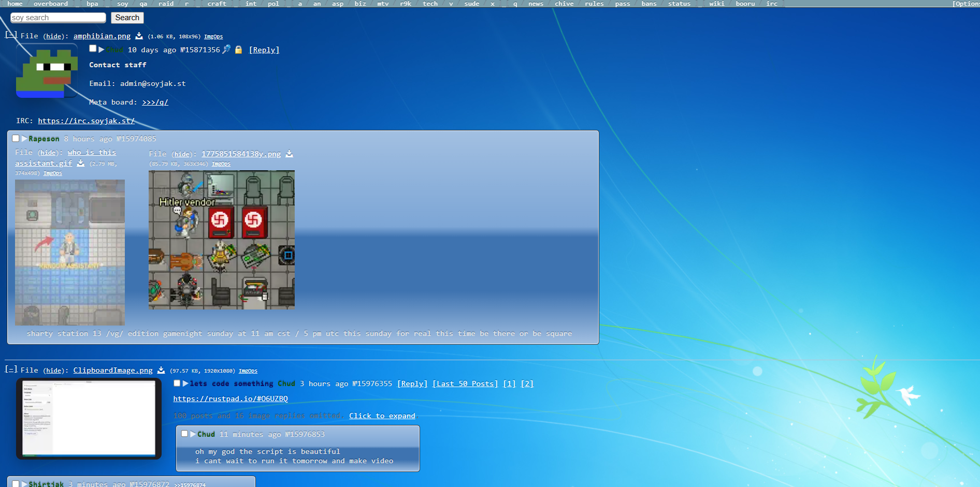Open the rustpad.io link
The image size is (980, 487).
(230, 399)
